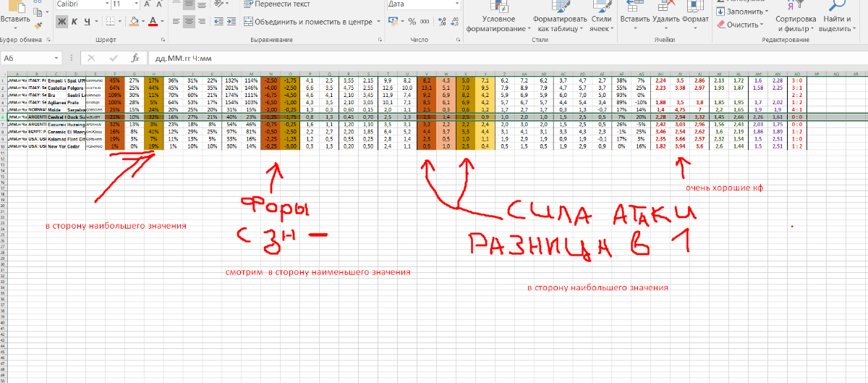This screenshot has height=383, width=868.
Task: Click the insert function fx icon
Action: tap(135, 58)
